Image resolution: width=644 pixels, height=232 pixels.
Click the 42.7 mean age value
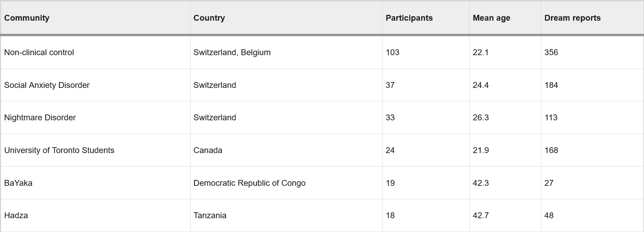(x=481, y=215)
